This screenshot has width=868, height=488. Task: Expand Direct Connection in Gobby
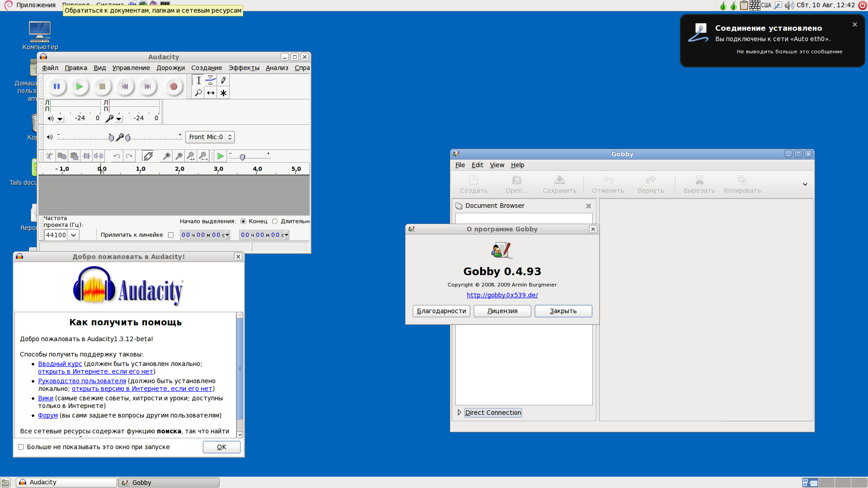[x=459, y=413]
